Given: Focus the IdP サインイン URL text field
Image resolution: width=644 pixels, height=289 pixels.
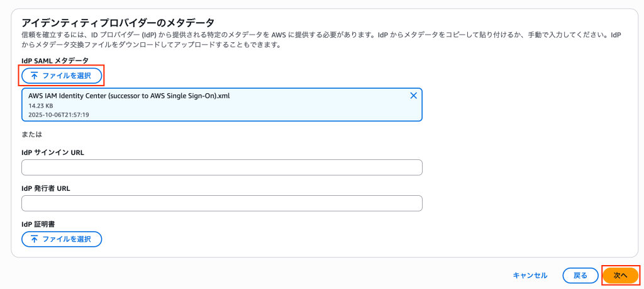Looking at the screenshot, I should [x=221, y=167].
